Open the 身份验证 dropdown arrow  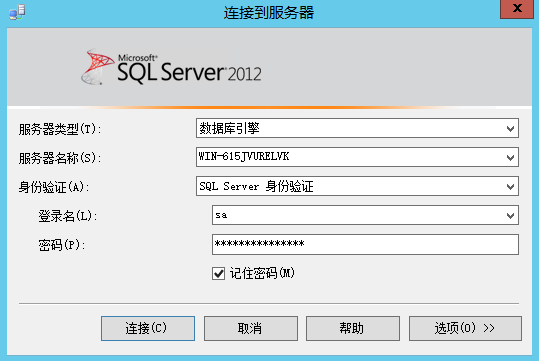510,186
